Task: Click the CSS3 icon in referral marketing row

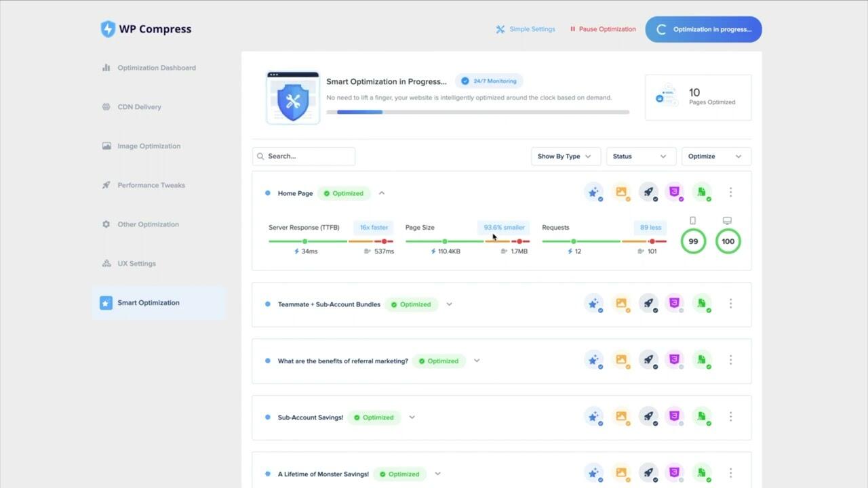Action: 674,360
